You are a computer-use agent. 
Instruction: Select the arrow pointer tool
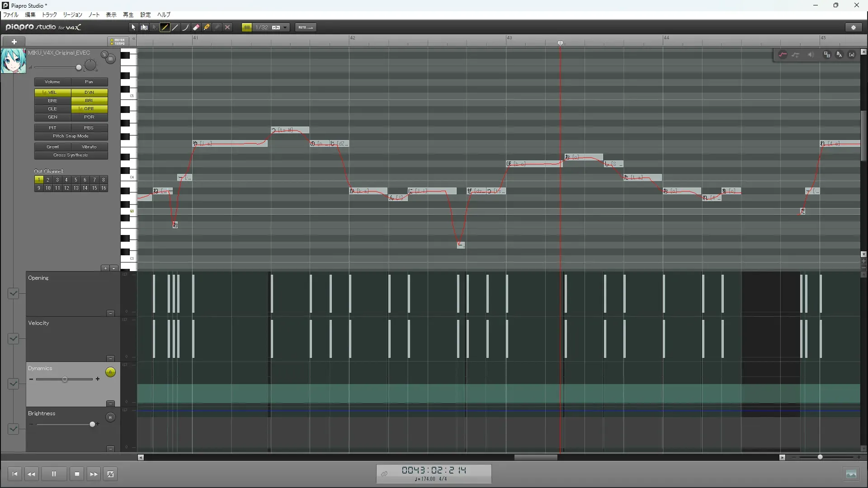[x=133, y=28]
